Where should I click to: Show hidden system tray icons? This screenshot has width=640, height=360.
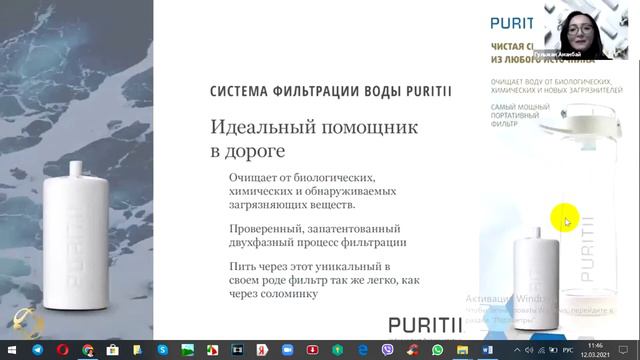[x=517, y=350]
